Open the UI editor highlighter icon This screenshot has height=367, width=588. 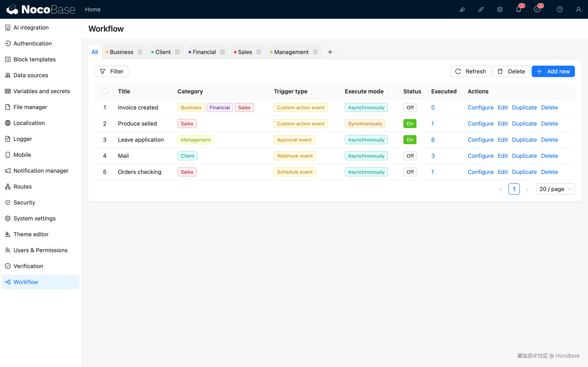[x=462, y=9]
